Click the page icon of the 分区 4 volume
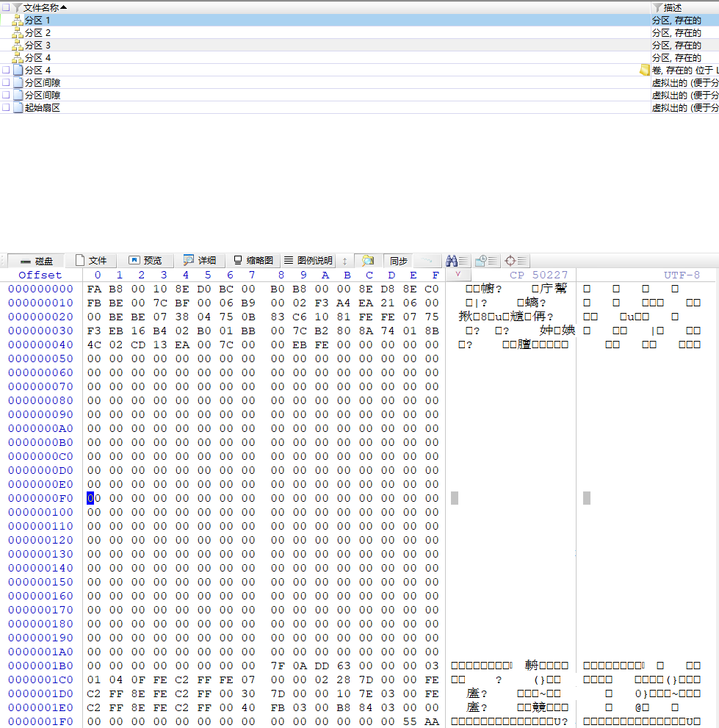 [18, 70]
